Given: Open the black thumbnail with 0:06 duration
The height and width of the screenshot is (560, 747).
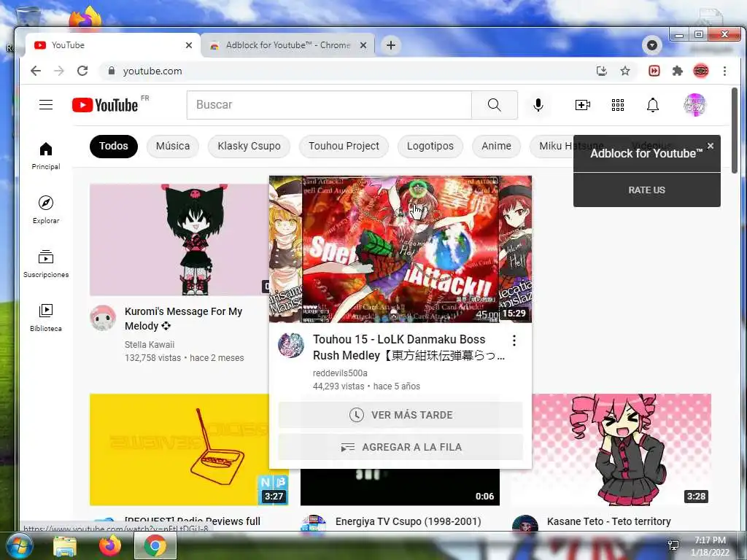Looking at the screenshot, I should [x=400, y=487].
